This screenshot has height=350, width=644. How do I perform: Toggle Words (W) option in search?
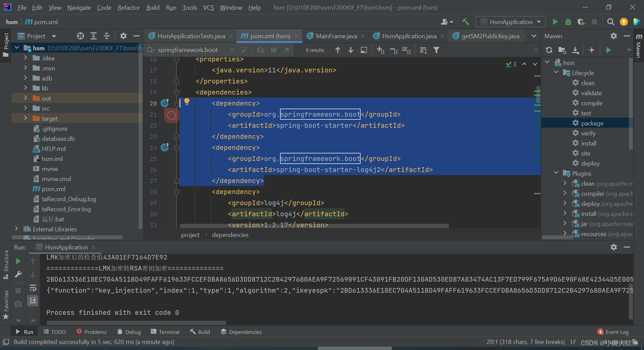click(x=274, y=50)
